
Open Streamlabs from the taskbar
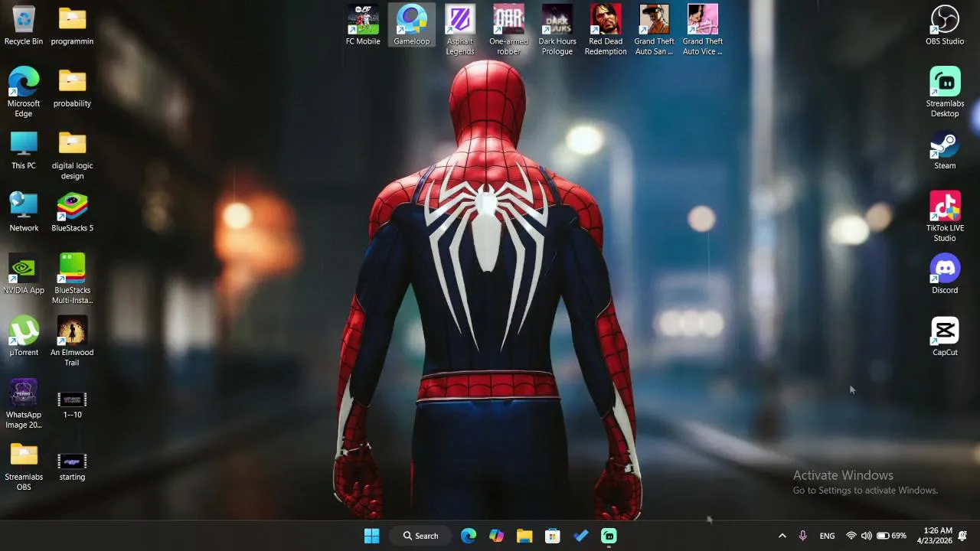coord(609,536)
